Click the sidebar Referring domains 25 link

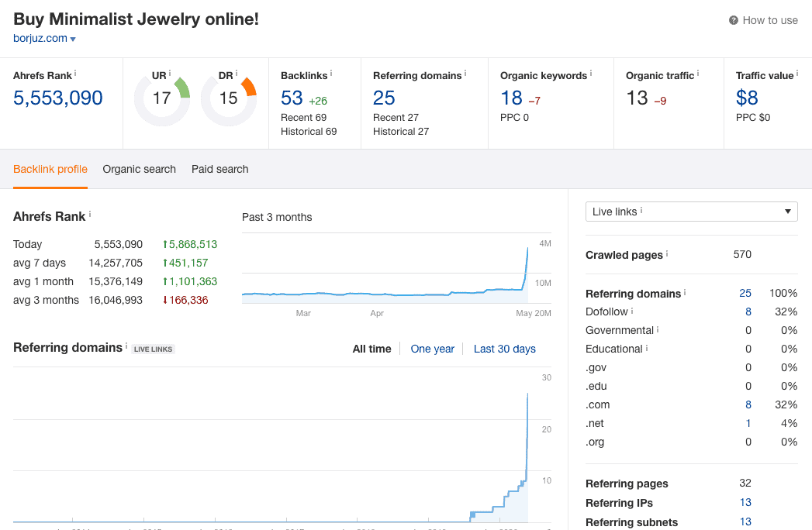click(745, 294)
